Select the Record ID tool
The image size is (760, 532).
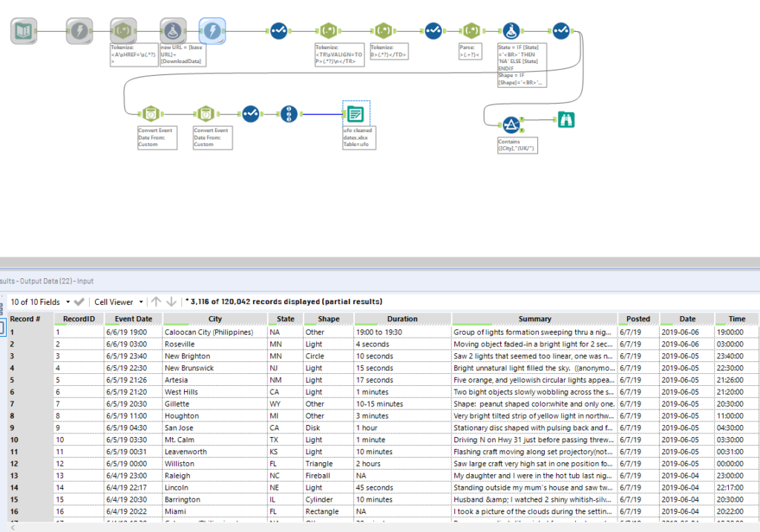[x=289, y=114]
